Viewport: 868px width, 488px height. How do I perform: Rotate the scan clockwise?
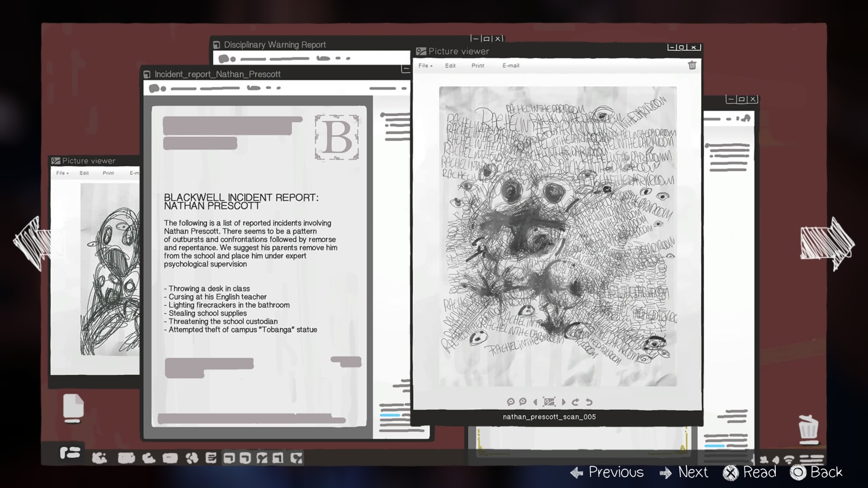pos(576,402)
